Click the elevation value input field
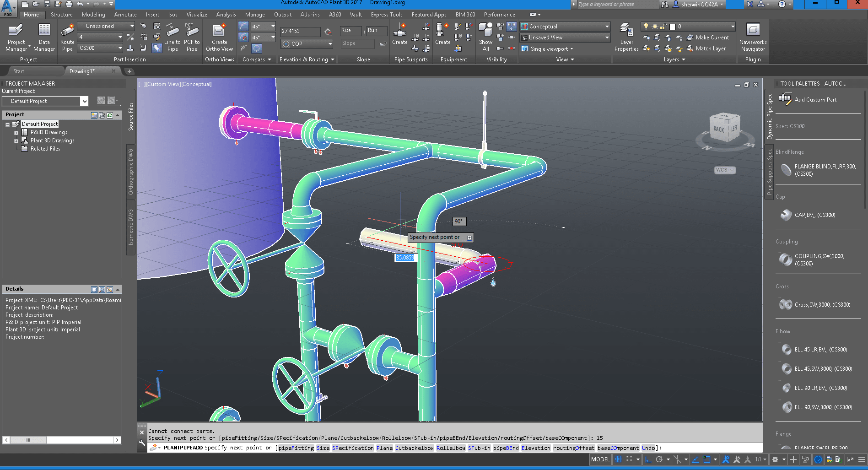 pyautogui.click(x=300, y=31)
